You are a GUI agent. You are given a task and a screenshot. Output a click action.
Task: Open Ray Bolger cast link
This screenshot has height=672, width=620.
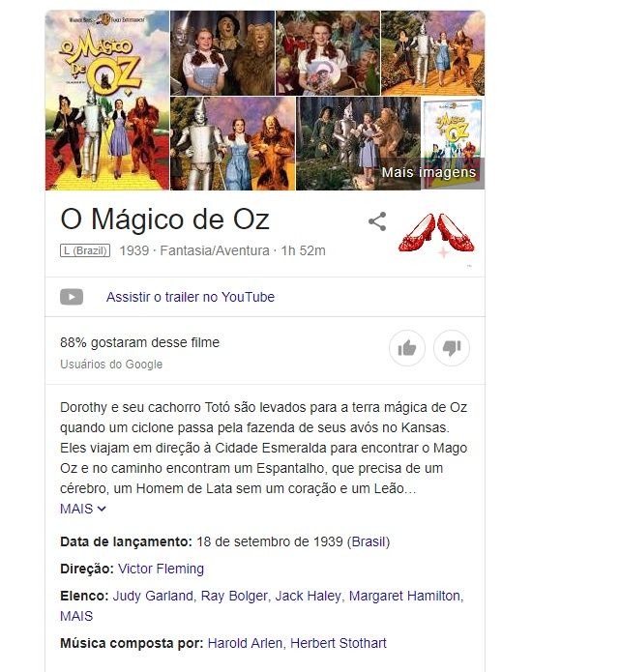click(234, 596)
